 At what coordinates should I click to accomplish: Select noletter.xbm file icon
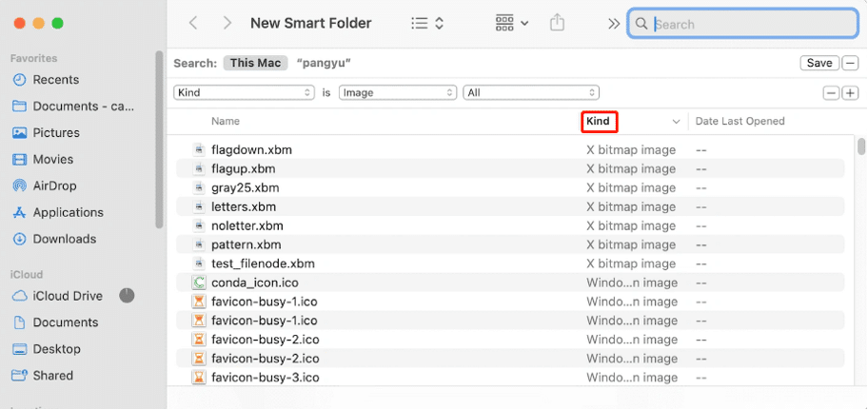click(198, 225)
